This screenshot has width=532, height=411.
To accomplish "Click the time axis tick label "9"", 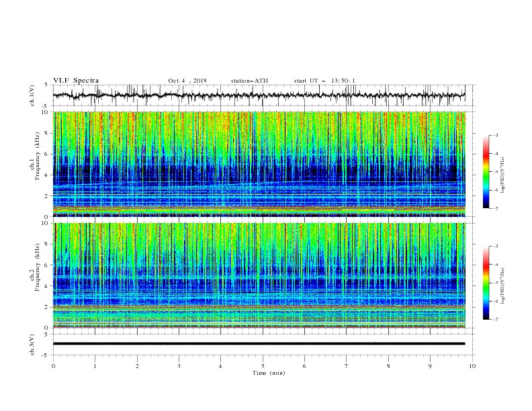I will (x=430, y=366).
